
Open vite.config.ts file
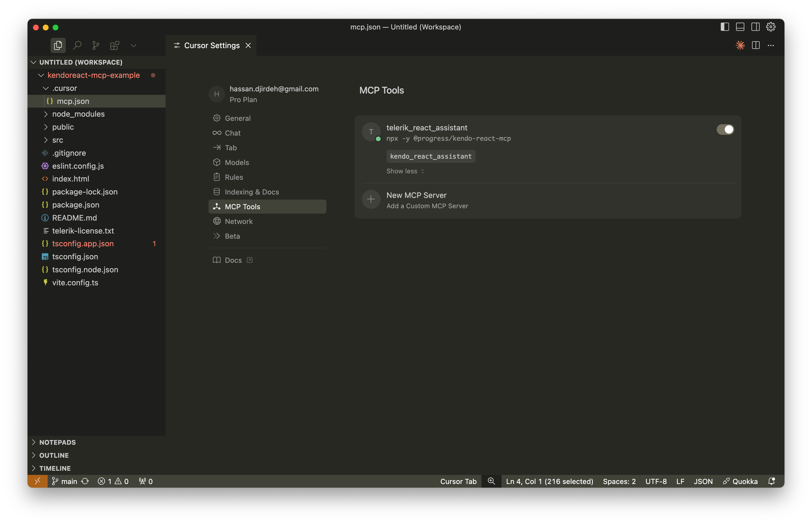coord(96,282)
